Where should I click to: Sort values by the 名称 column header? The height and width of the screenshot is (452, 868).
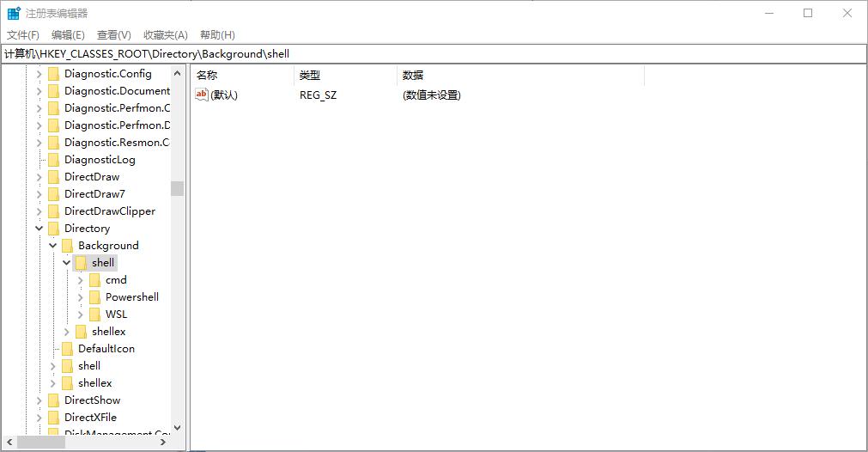click(x=242, y=76)
